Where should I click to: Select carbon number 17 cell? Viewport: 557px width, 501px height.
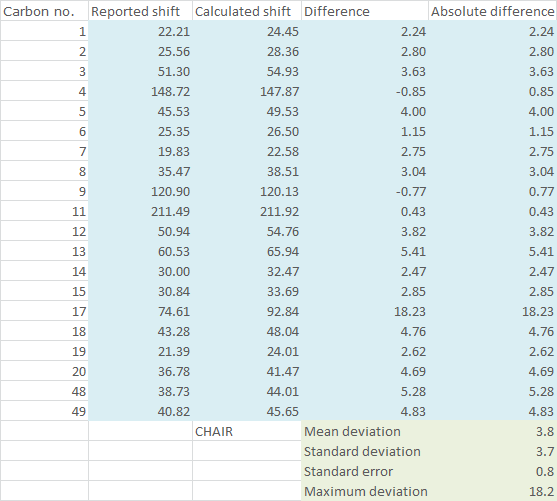click(x=44, y=311)
